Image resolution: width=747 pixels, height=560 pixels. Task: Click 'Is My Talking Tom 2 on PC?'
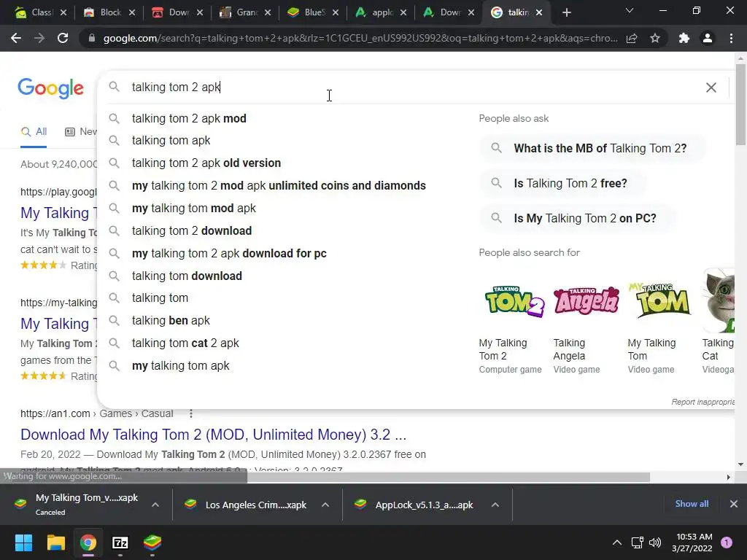tap(578, 218)
